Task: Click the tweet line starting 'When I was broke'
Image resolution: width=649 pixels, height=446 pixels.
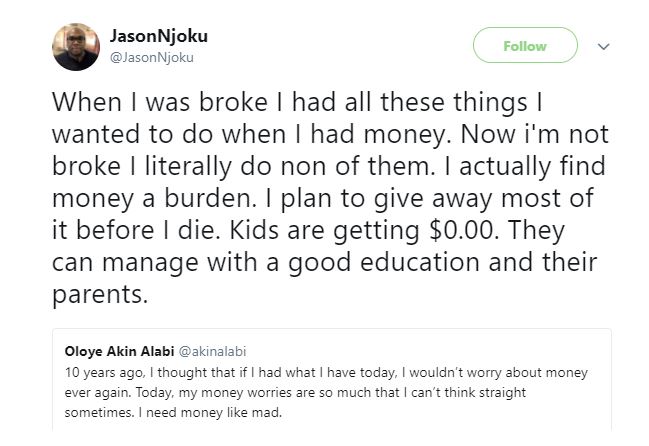Action: point(297,102)
